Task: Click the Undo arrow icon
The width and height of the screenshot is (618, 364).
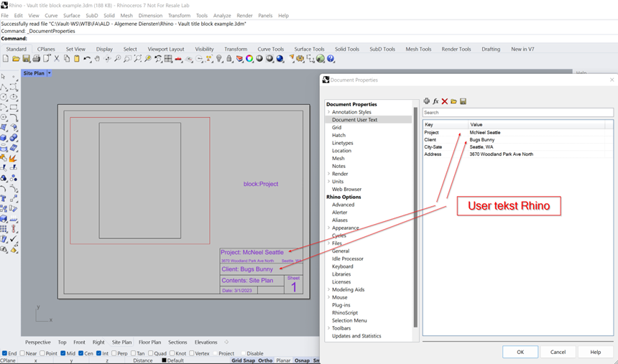Action: [87, 59]
